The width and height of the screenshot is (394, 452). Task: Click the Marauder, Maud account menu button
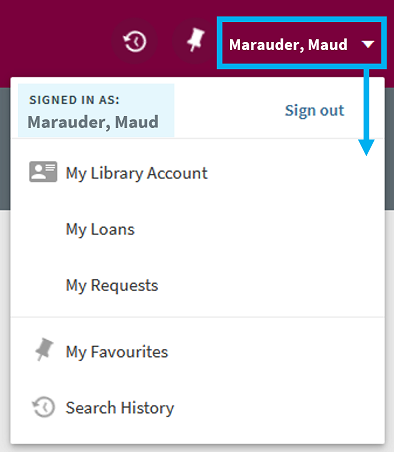302,43
